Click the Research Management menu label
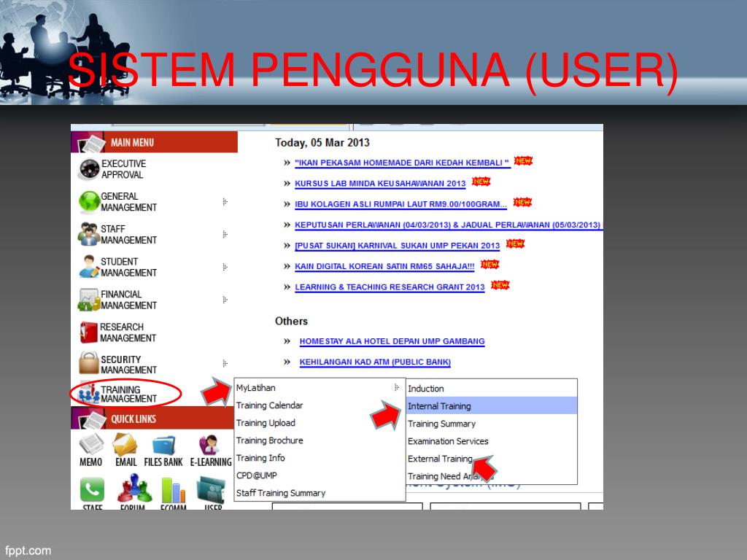This screenshot has width=747, height=560. (x=128, y=332)
